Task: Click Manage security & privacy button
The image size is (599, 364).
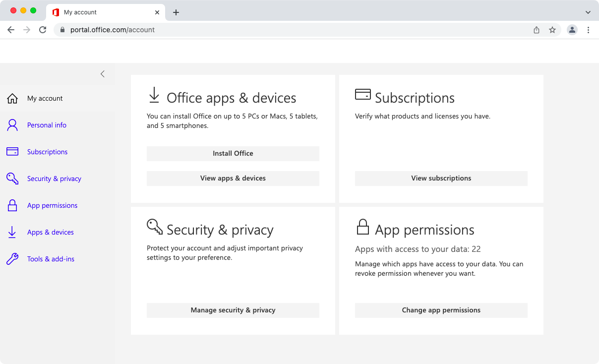Action: (x=233, y=310)
